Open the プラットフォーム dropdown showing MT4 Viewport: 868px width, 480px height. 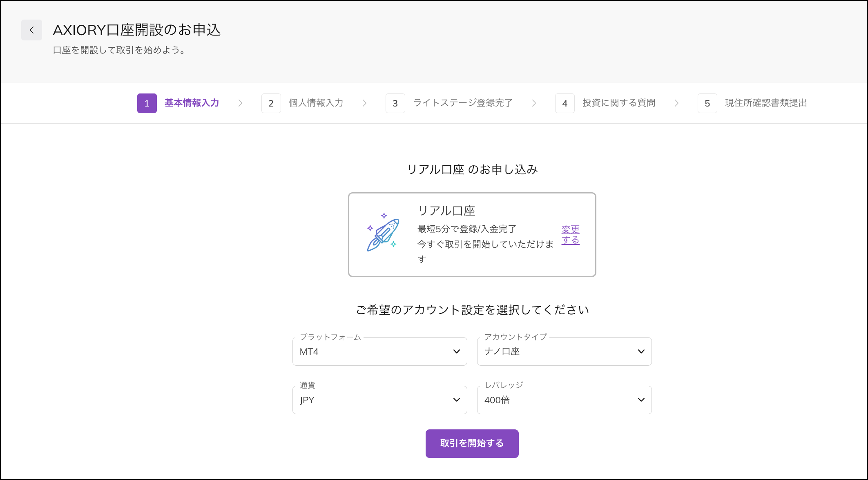379,351
